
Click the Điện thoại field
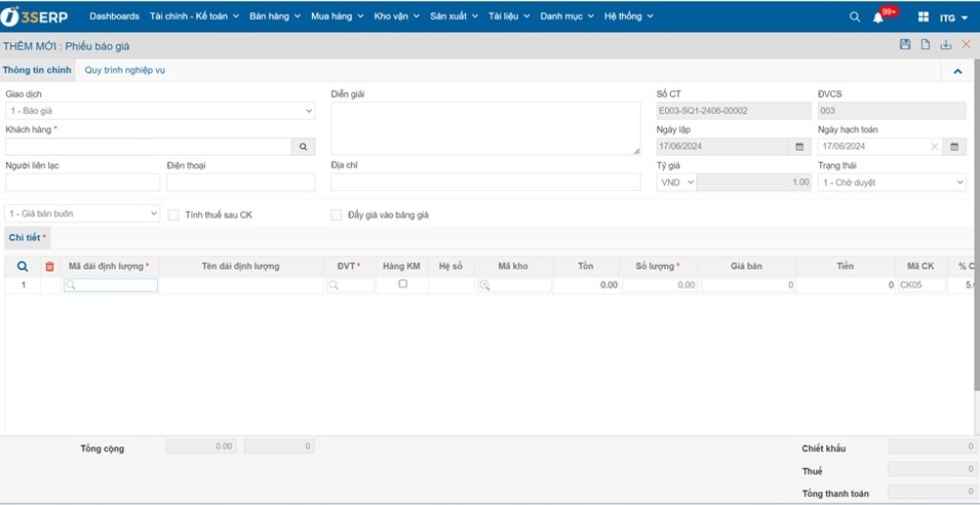(240, 182)
